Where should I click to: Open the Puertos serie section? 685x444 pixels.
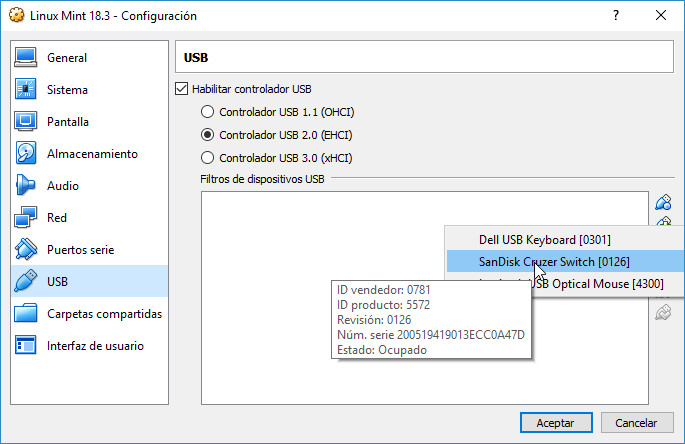click(x=80, y=250)
